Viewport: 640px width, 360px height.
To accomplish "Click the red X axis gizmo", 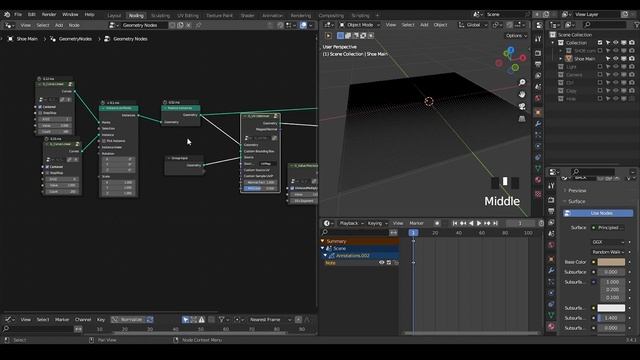I will pyautogui.click(x=522, y=58).
